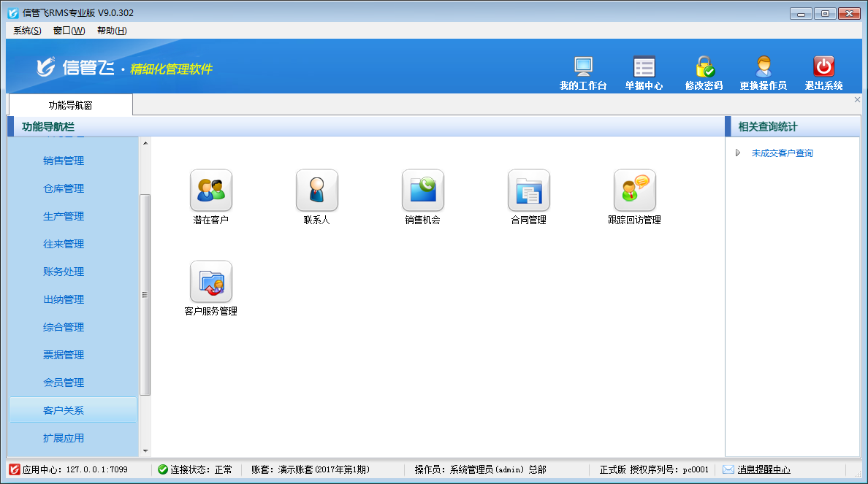
Task: Switch to the 功能导航窗 tab
Action: 69,104
